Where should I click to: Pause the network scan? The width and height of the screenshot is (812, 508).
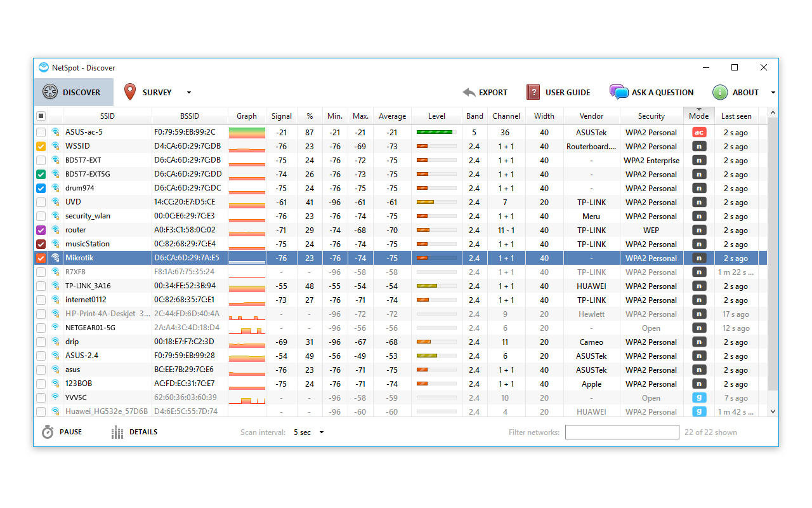(x=62, y=432)
